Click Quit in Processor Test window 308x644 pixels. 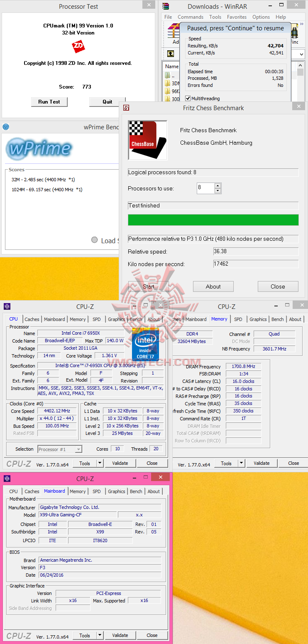pyautogui.click(x=108, y=102)
